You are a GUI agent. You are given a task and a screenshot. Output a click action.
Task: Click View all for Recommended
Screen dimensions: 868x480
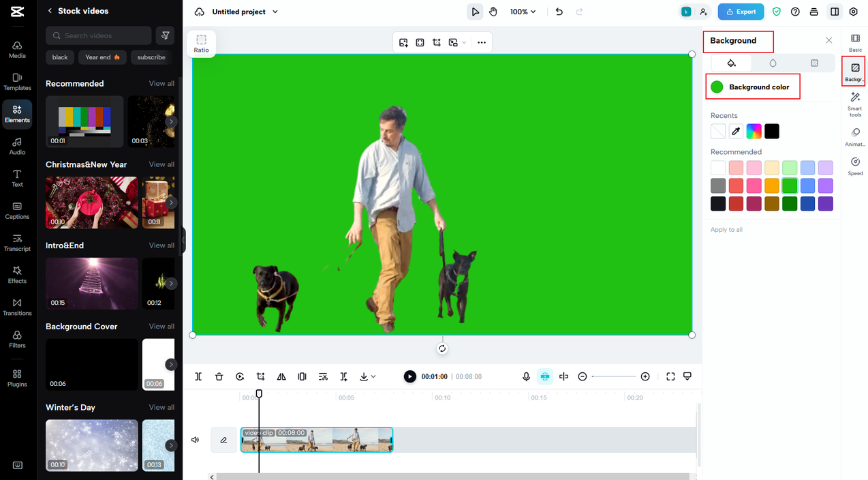(x=161, y=83)
